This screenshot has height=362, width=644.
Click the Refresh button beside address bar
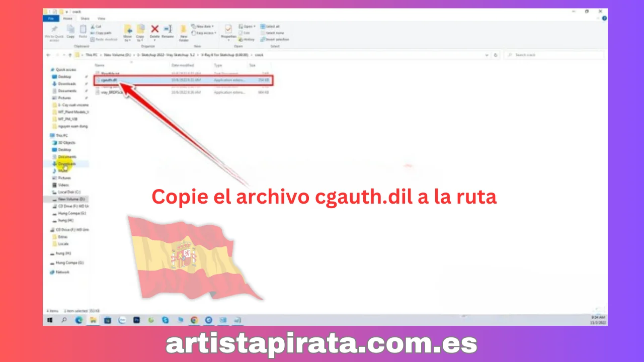click(x=496, y=55)
